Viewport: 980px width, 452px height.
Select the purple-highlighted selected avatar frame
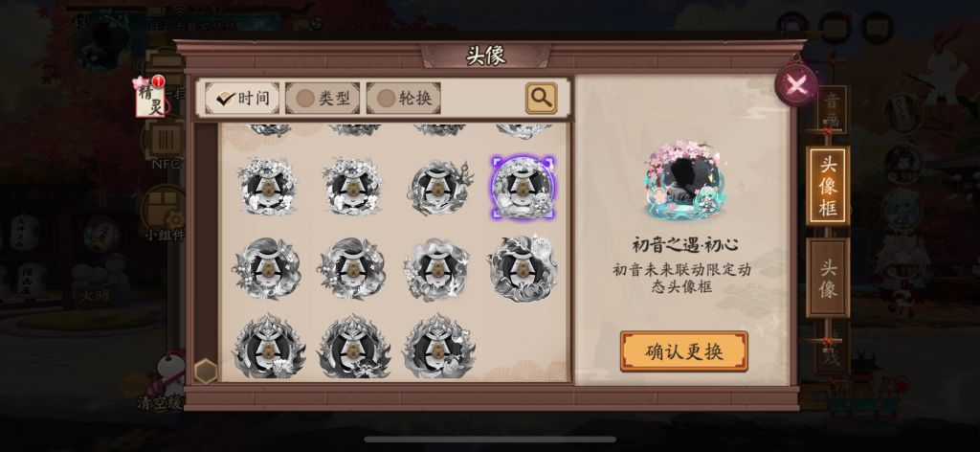pyautogui.click(x=523, y=187)
